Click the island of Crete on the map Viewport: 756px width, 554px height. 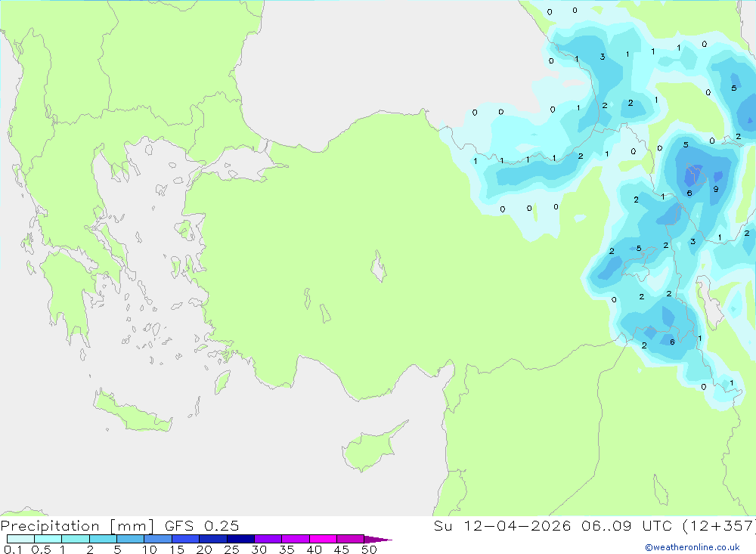click(x=132, y=412)
